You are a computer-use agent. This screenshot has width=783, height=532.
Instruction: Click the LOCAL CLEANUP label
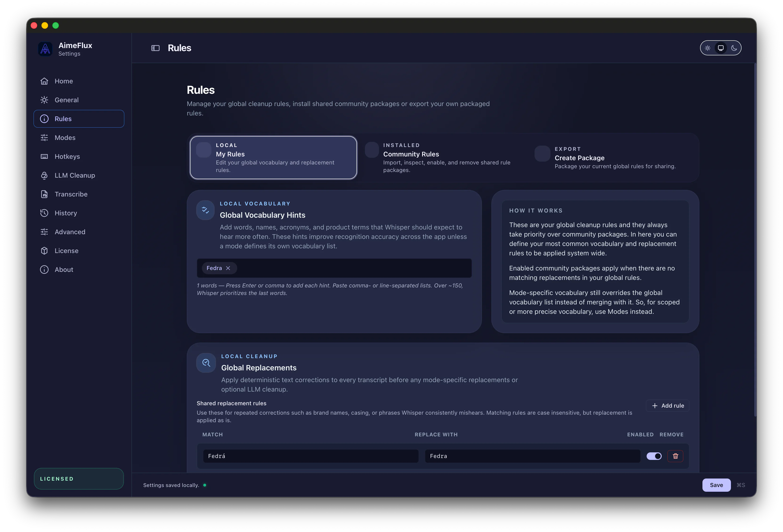coord(249,356)
